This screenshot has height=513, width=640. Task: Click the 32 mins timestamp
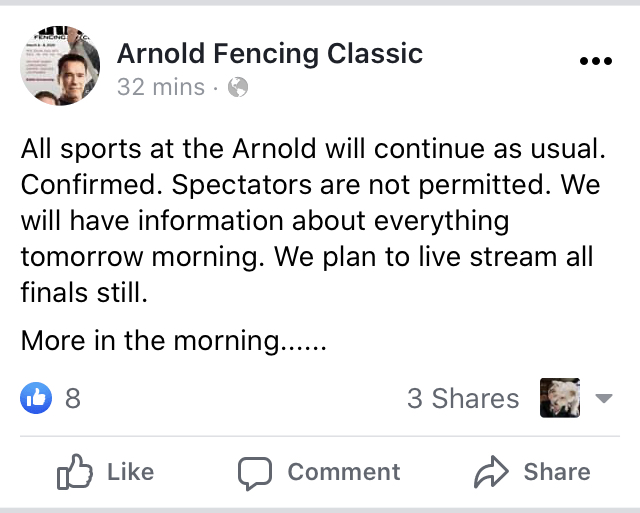click(160, 87)
